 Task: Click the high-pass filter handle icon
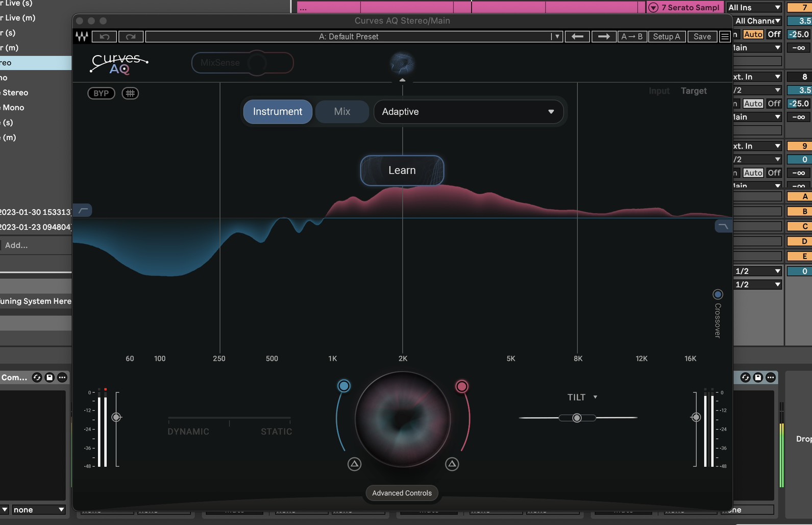(83, 210)
